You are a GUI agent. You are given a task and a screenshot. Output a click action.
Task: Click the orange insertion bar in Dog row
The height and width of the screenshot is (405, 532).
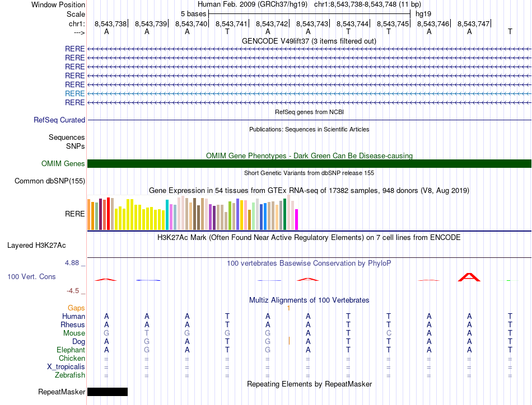point(289,341)
